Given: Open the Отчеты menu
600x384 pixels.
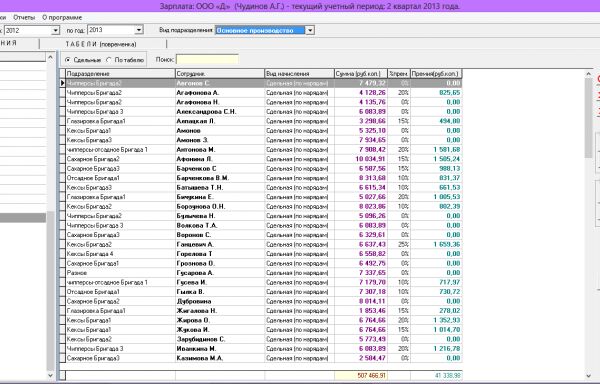Looking at the screenshot, I should pos(24,18).
